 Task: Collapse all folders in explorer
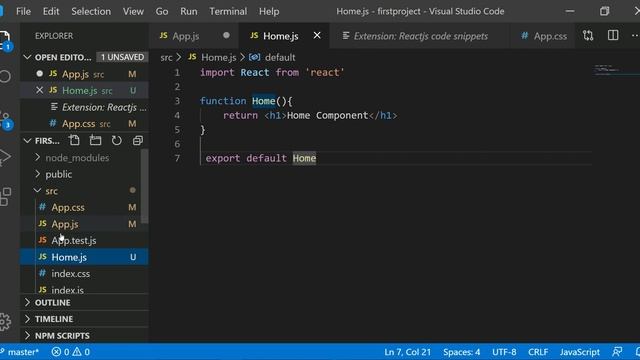[138, 141]
